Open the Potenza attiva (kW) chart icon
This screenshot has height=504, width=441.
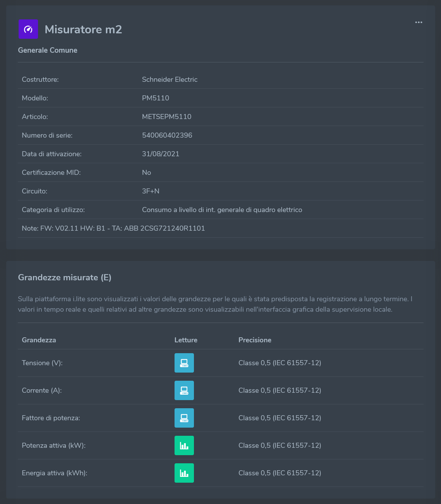pyautogui.click(x=184, y=445)
